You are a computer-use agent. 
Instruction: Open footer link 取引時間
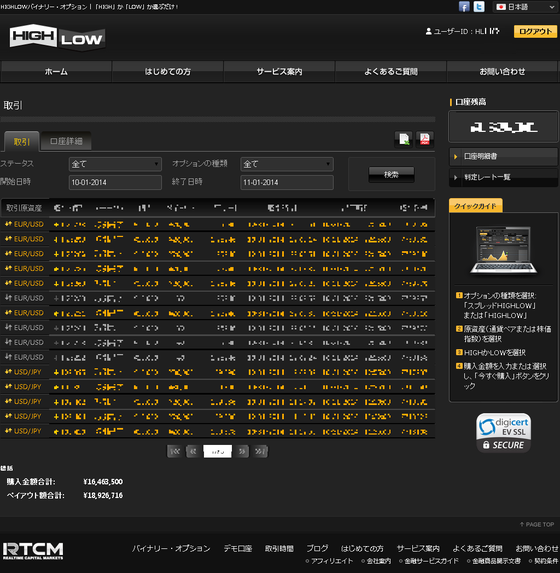pos(279,549)
